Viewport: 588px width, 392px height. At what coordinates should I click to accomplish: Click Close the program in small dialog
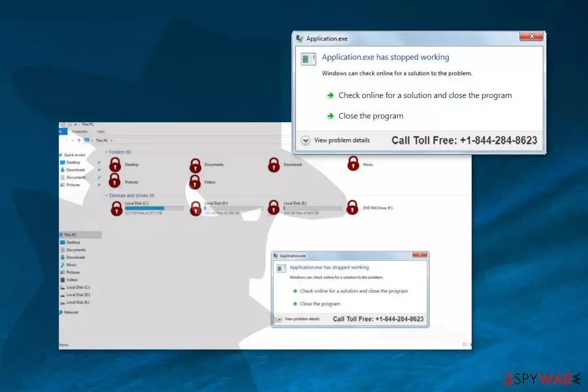(320, 304)
